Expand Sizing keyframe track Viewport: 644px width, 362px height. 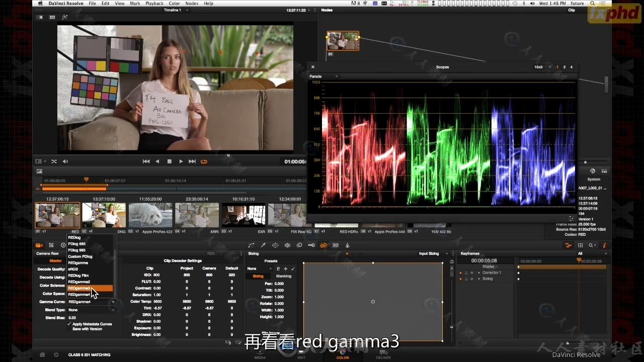click(x=478, y=279)
